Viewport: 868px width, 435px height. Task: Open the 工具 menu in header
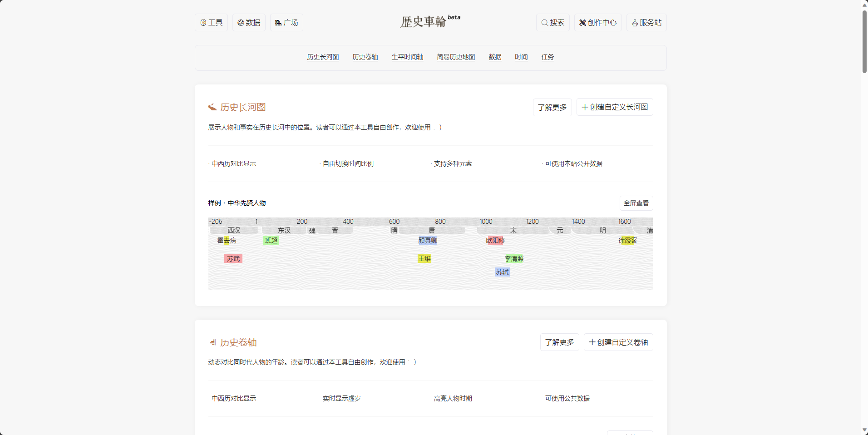[x=211, y=22]
